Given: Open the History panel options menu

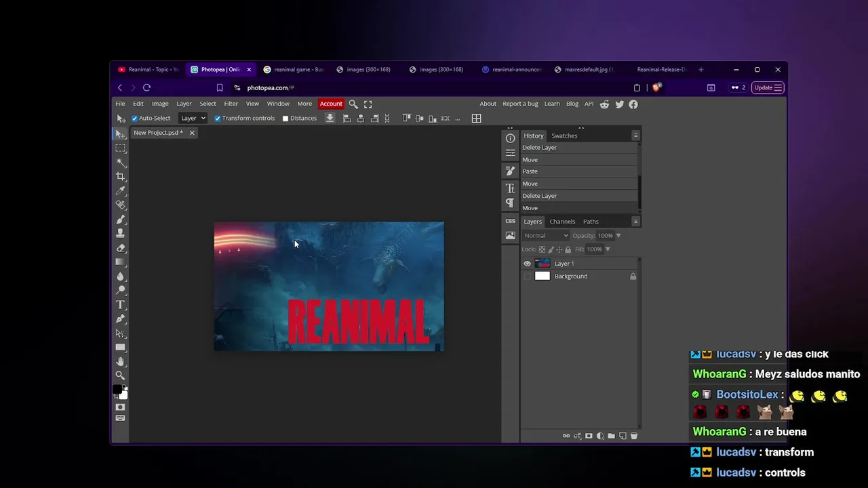Looking at the screenshot, I should (635, 136).
